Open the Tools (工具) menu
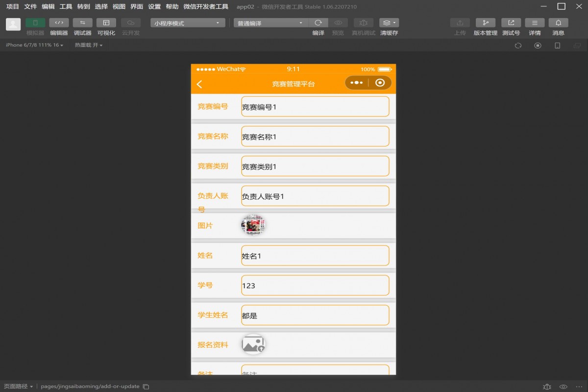Image resolution: width=588 pixels, height=392 pixels. pos(66,7)
